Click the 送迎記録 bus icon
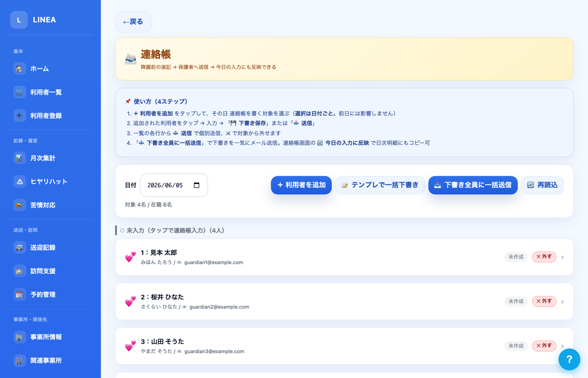 click(19, 247)
